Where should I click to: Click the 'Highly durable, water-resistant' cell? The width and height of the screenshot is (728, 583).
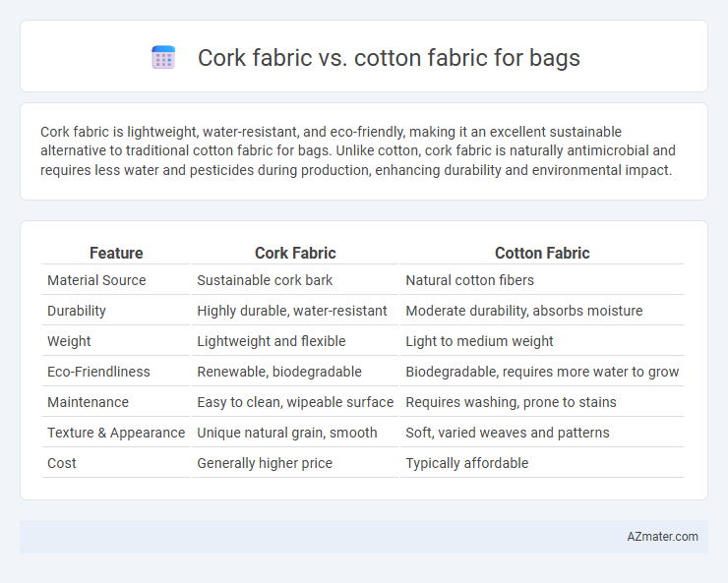291,311
